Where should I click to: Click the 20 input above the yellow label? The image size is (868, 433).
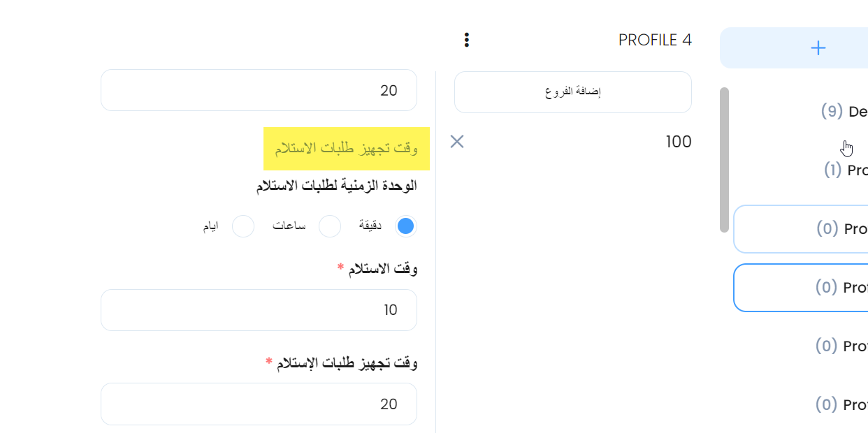point(259,90)
